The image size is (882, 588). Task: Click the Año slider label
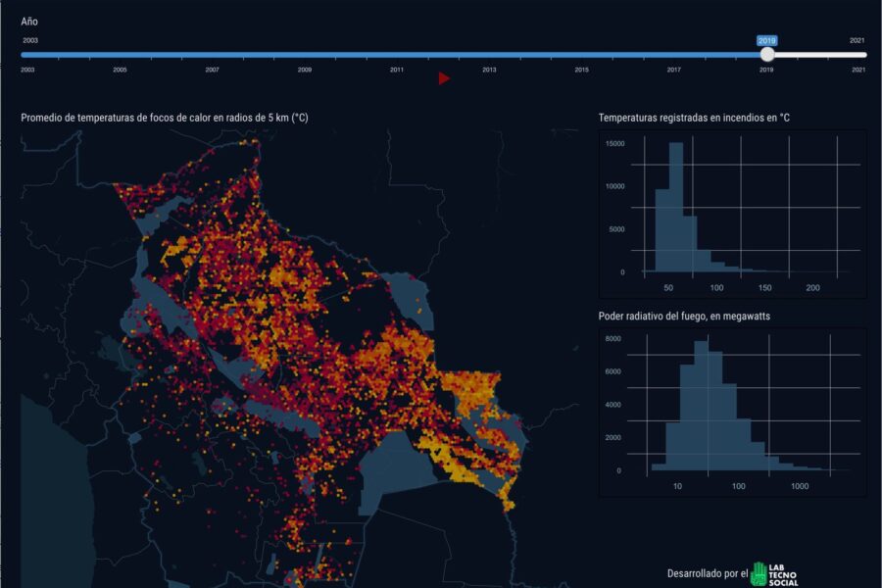coord(29,22)
